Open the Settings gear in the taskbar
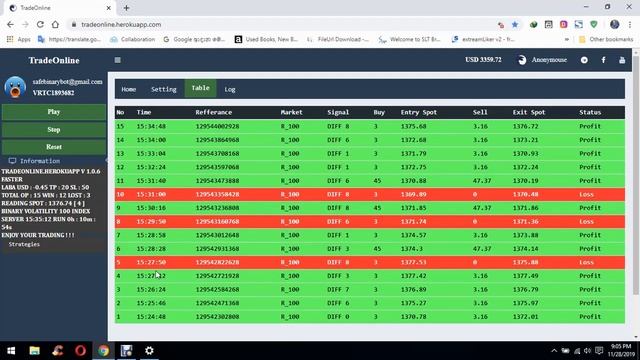Screen dimensions: 640x360 (149, 351)
